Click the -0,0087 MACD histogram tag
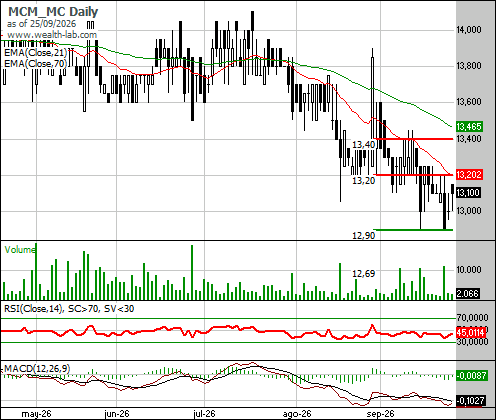This screenshot has height=420, width=496. [x=471, y=375]
